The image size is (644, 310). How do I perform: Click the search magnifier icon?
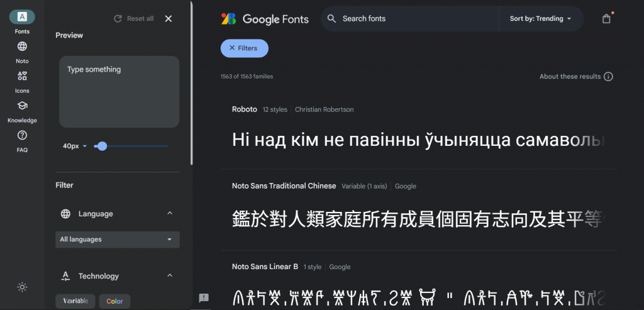tap(332, 18)
